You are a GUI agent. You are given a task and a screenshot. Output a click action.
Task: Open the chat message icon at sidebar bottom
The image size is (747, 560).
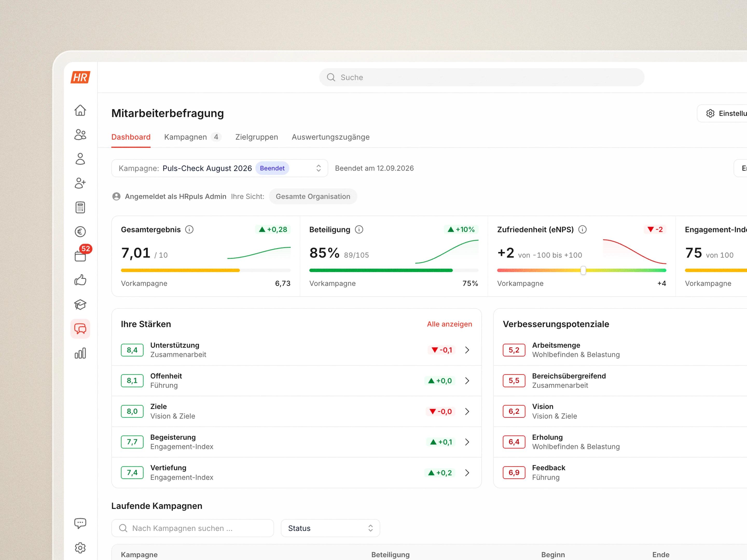coord(80,523)
